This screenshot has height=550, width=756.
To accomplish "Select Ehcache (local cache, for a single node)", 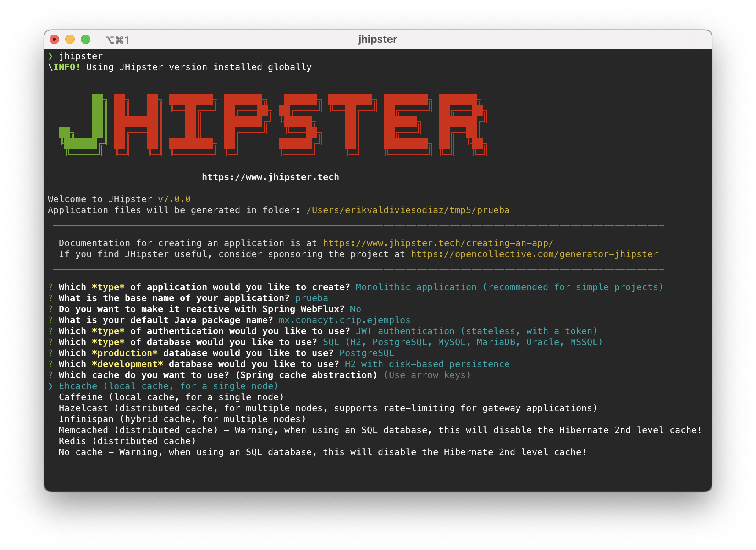I will pyautogui.click(x=169, y=386).
